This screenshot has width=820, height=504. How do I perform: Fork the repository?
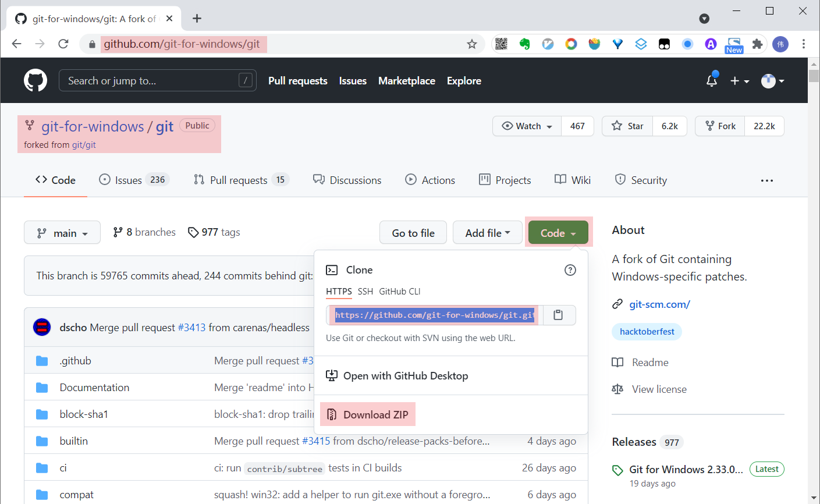coord(720,126)
